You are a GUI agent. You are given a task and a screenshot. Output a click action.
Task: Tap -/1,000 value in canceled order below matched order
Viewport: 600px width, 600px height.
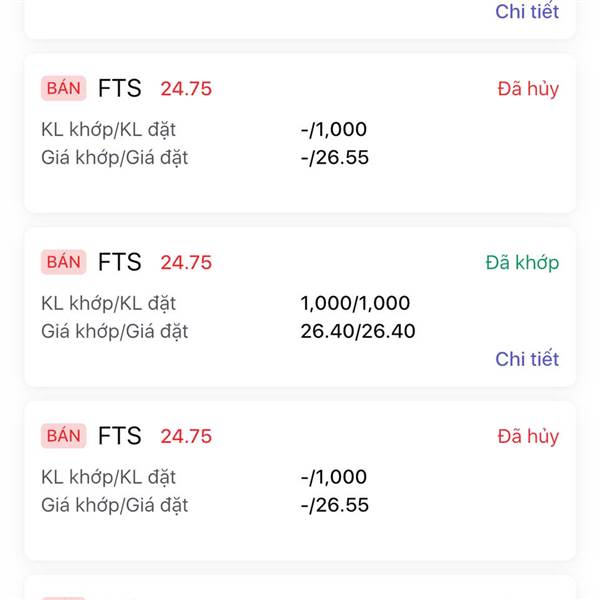334,478
